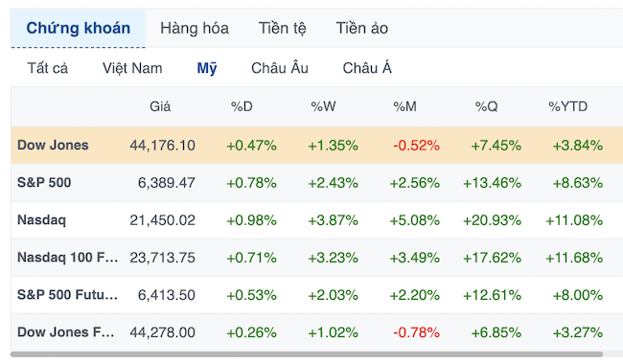This screenshot has width=623, height=364.
Task: Select the S&P 500 Futures row
Action: click(316, 295)
